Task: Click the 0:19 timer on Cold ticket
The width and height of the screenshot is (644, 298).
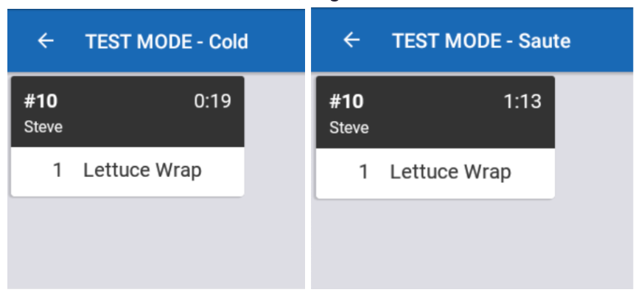Action: tap(212, 101)
